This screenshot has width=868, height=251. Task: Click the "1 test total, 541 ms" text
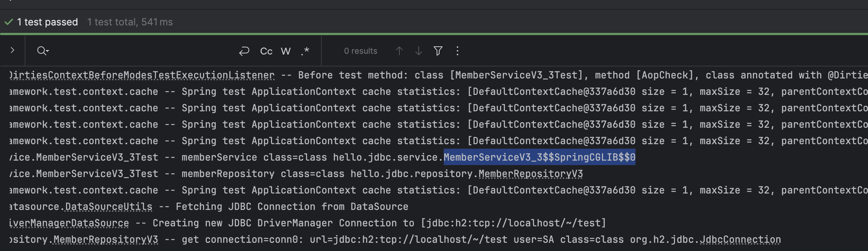coord(130,22)
